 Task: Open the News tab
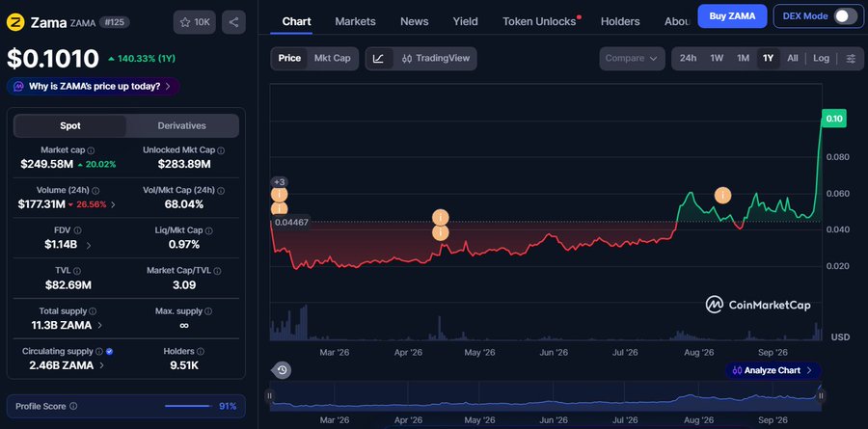point(415,21)
